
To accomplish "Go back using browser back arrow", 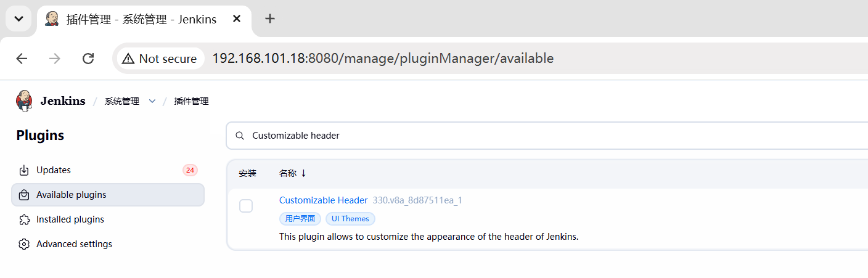I will pyautogui.click(x=22, y=59).
